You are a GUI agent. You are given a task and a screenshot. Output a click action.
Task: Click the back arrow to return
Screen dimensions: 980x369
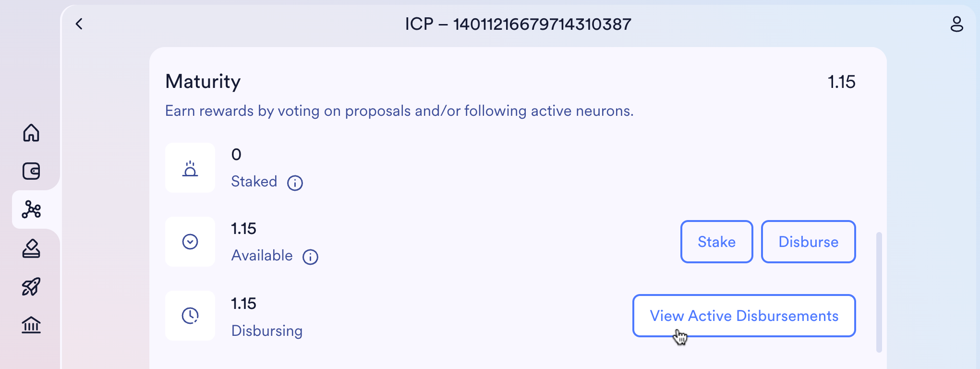(x=79, y=24)
